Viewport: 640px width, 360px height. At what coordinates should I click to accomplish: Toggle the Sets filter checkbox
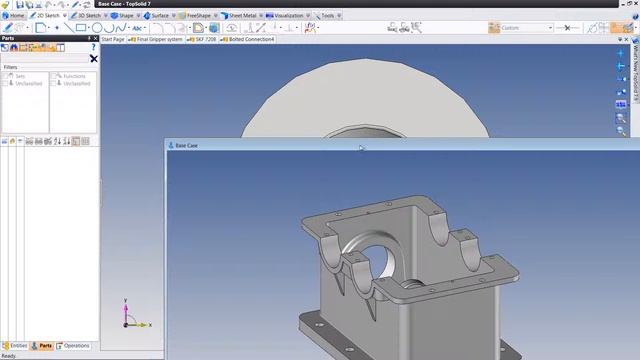coord(5,76)
